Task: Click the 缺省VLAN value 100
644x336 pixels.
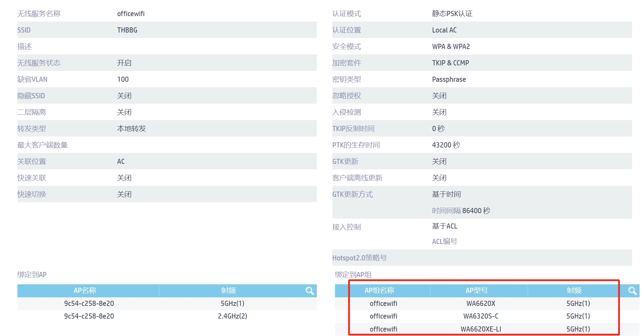Action: [x=123, y=79]
